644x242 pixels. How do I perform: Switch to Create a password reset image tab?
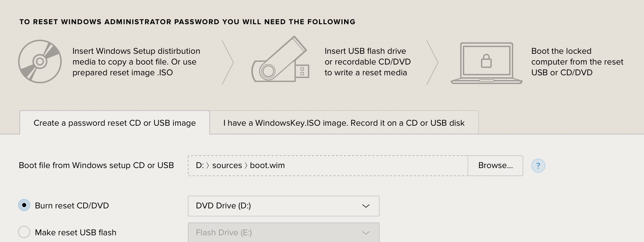pyautogui.click(x=115, y=123)
